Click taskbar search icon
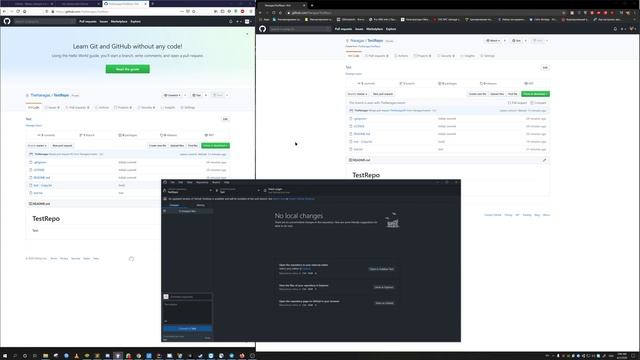640x360 pixels. click(15, 356)
